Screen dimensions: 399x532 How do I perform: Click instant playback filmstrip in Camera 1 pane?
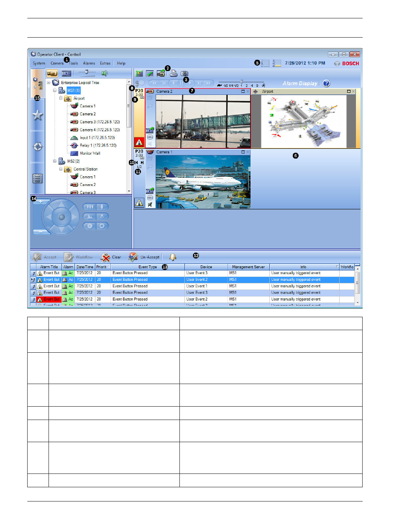[x=150, y=191]
